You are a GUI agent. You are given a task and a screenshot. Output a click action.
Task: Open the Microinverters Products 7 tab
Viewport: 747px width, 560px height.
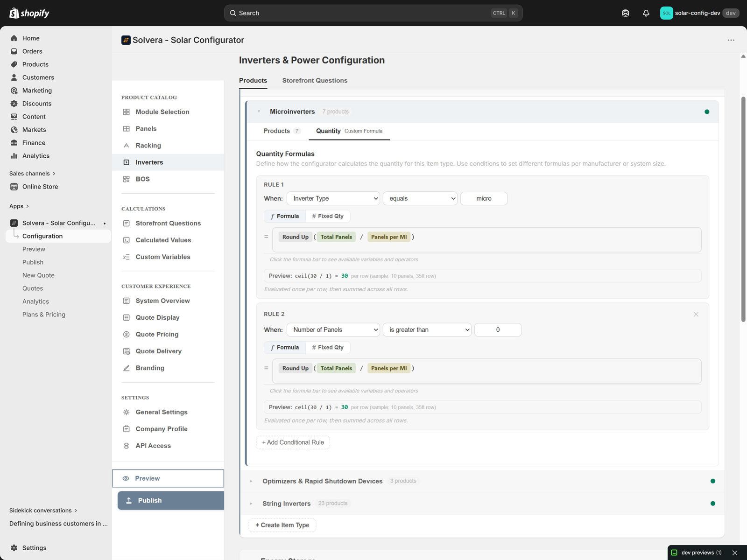click(282, 131)
